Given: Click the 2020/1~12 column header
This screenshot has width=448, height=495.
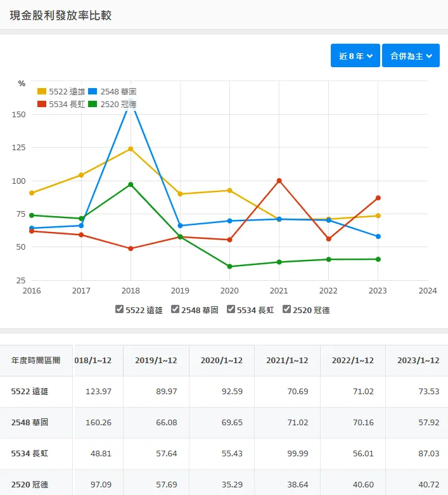Looking at the screenshot, I should [x=222, y=361].
